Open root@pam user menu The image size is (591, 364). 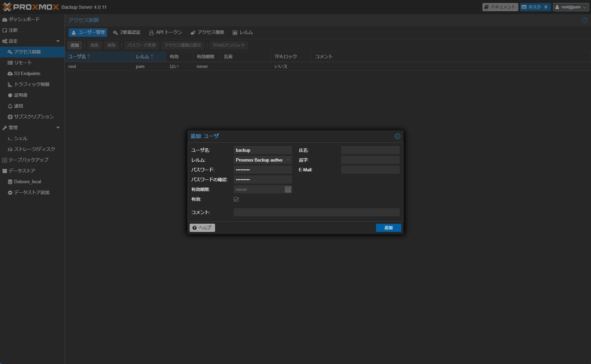pyautogui.click(x=570, y=7)
